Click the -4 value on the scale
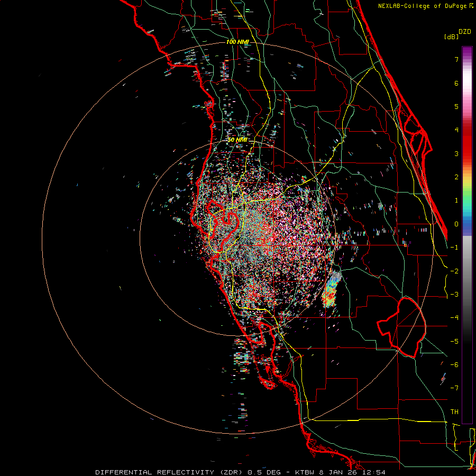This screenshot has width=476, height=476. coord(454,318)
